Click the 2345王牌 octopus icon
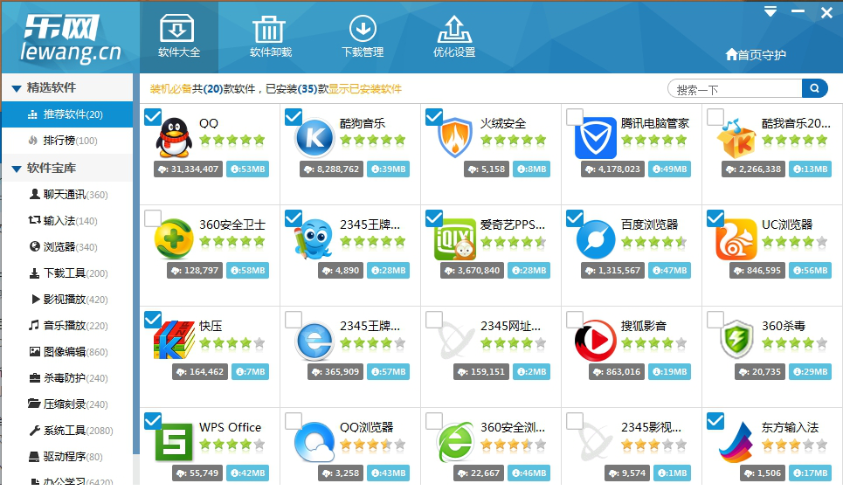This screenshot has width=843, height=504. click(313, 239)
